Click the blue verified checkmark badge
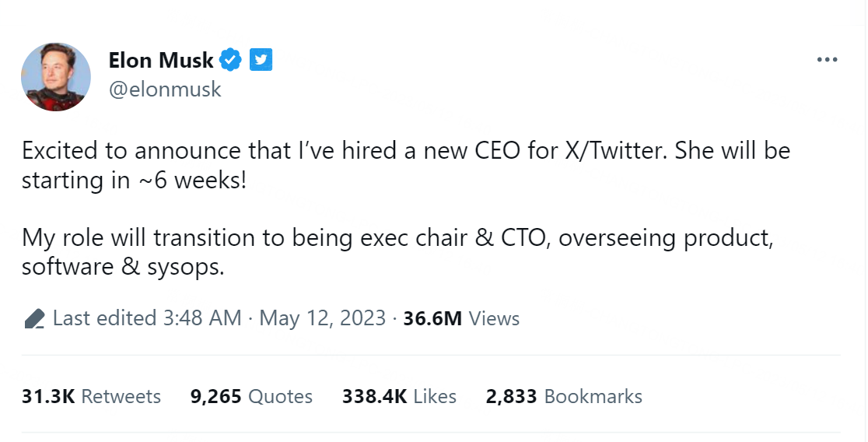The height and width of the screenshot is (442, 868). point(231,60)
